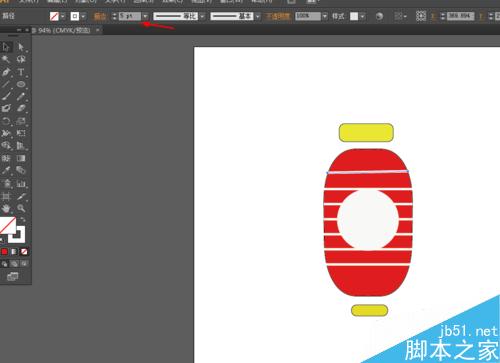The image size is (500, 363).
Task: Select the Lasso tool
Action: tap(21, 59)
